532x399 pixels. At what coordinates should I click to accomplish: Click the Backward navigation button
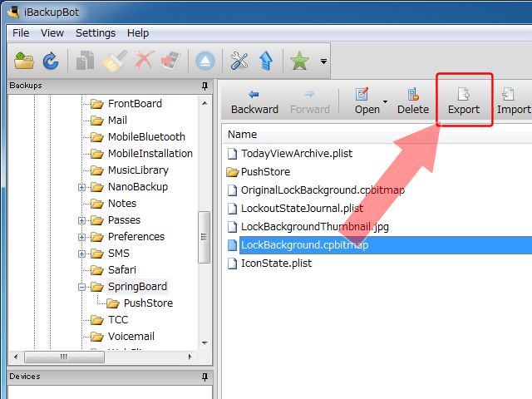coord(254,101)
